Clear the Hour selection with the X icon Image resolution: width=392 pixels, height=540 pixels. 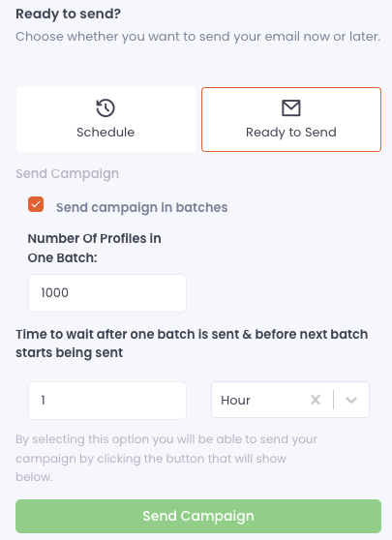pos(316,400)
